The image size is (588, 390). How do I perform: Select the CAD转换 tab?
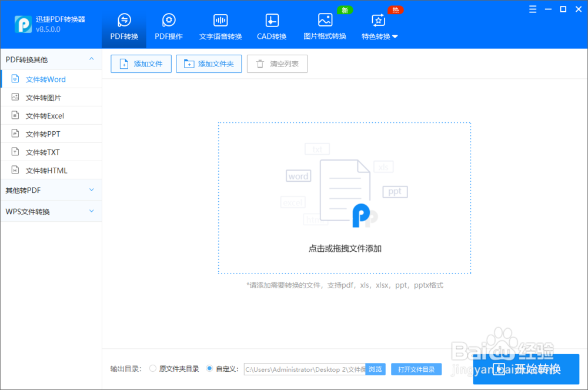click(x=272, y=26)
